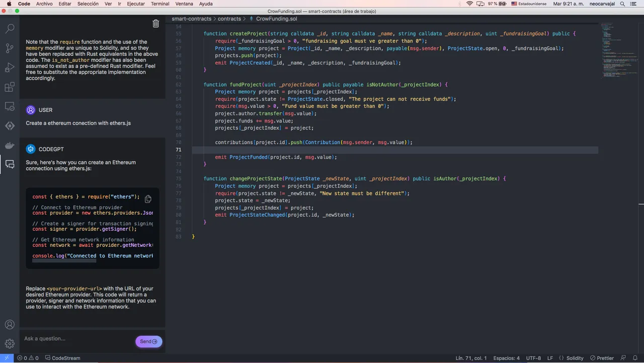
Task: Open the Manage gear icon
Action: (10, 344)
